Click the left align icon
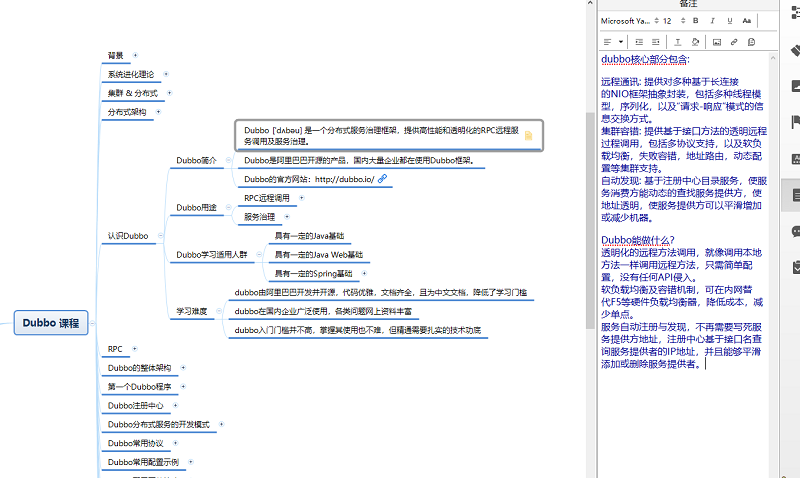Image resolution: width=800 pixels, height=478 pixels. tap(607, 42)
